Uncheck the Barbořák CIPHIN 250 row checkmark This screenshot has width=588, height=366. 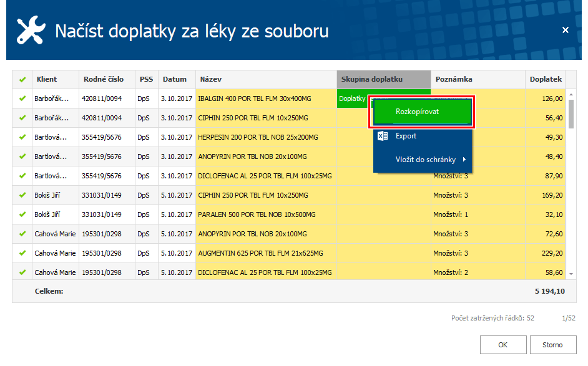click(x=22, y=118)
